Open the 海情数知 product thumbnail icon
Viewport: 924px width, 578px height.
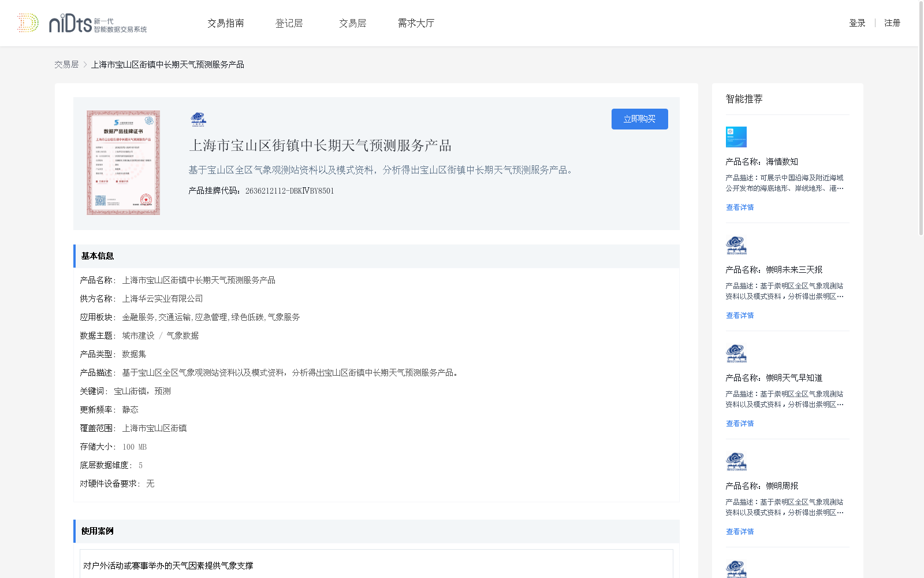pyautogui.click(x=736, y=137)
